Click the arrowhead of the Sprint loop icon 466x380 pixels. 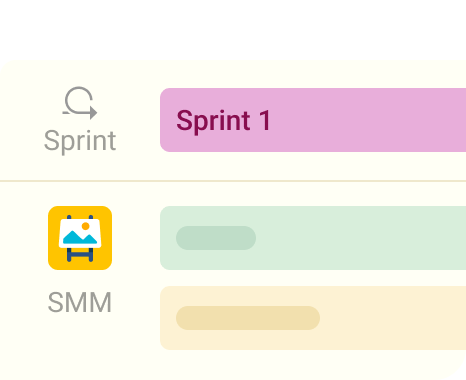[93, 112]
